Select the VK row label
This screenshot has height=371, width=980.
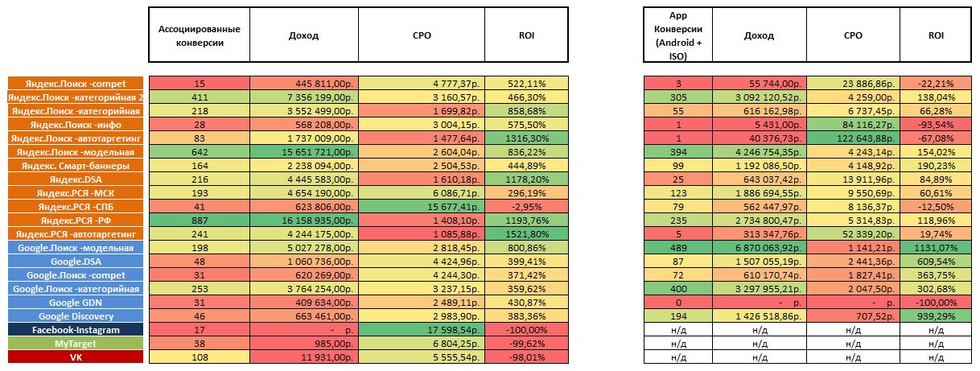tap(76, 357)
